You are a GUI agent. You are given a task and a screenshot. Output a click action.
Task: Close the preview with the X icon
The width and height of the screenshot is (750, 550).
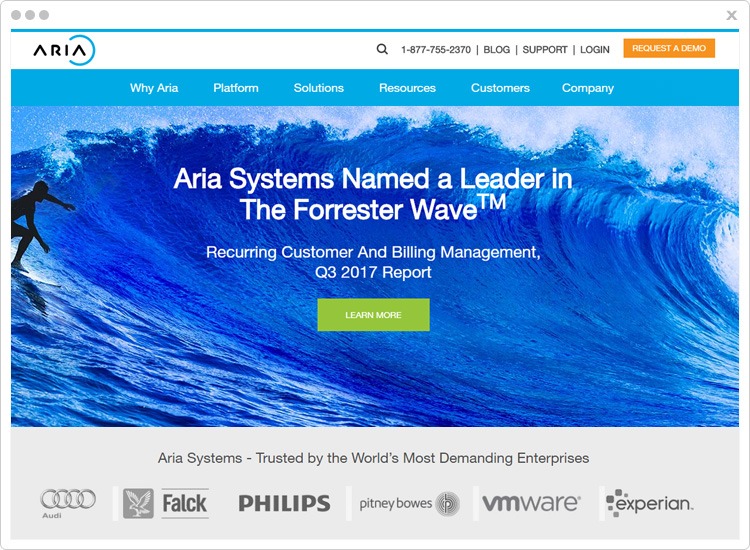(731, 15)
